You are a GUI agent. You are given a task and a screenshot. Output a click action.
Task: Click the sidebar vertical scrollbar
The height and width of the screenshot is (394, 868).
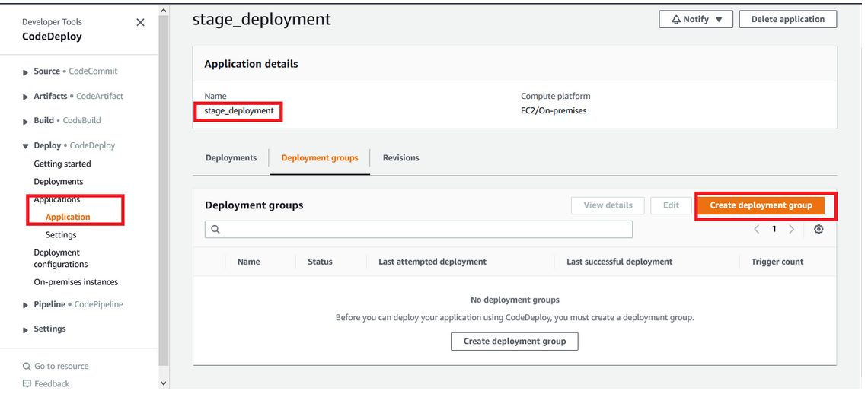163,191
